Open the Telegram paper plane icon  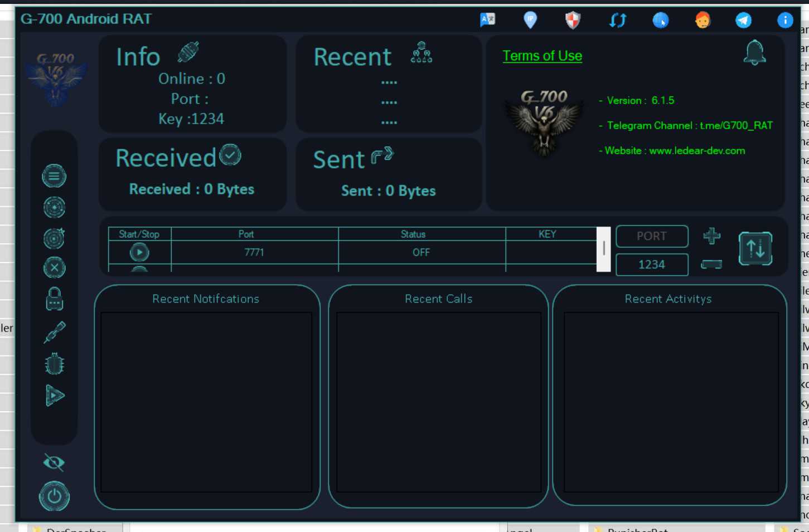[743, 21]
